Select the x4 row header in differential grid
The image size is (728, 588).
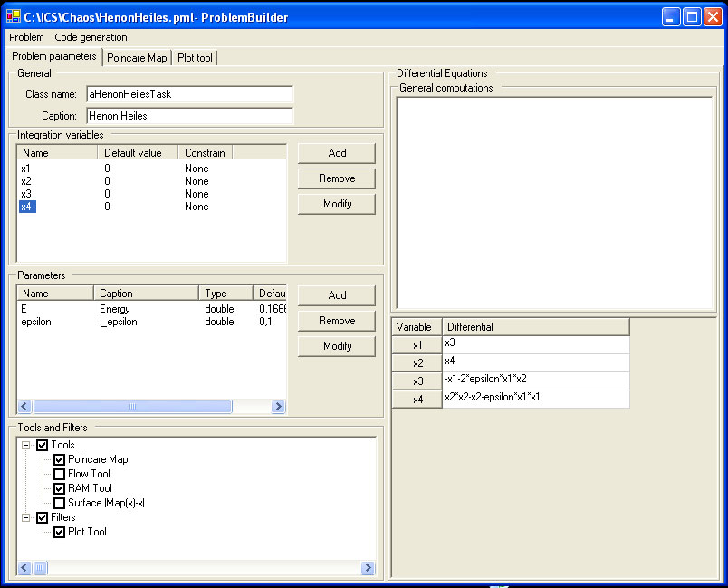(x=417, y=400)
